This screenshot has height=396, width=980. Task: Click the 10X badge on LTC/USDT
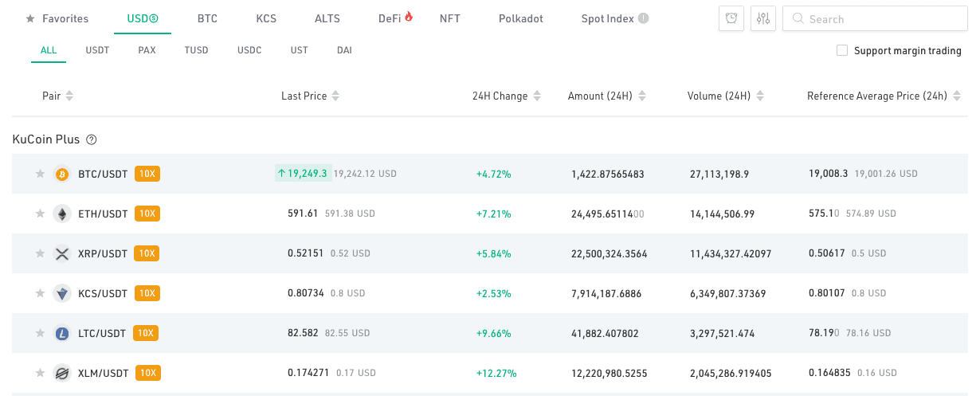(146, 333)
